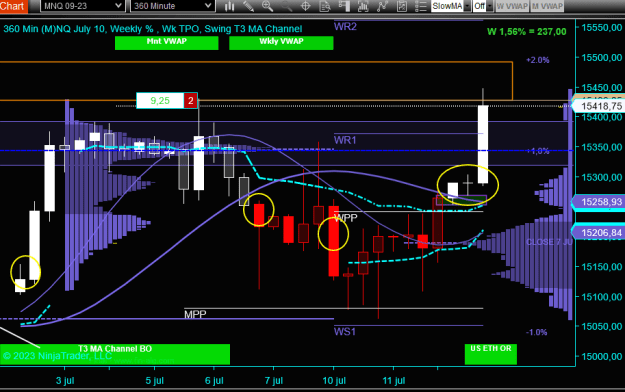Click the 10 jul date label
Image resolution: width=625 pixels, height=392 pixels.
pos(334,381)
